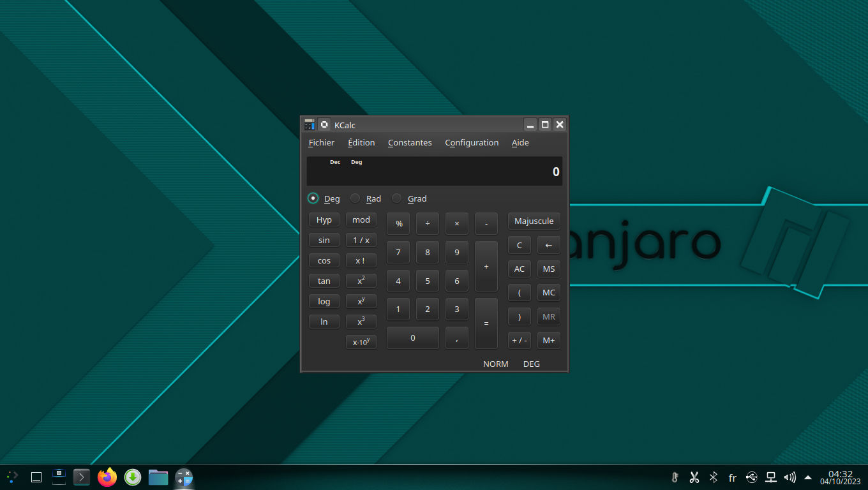Open the clock showing 04:32
This screenshot has height=490, width=868.
(x=841, y=477)
